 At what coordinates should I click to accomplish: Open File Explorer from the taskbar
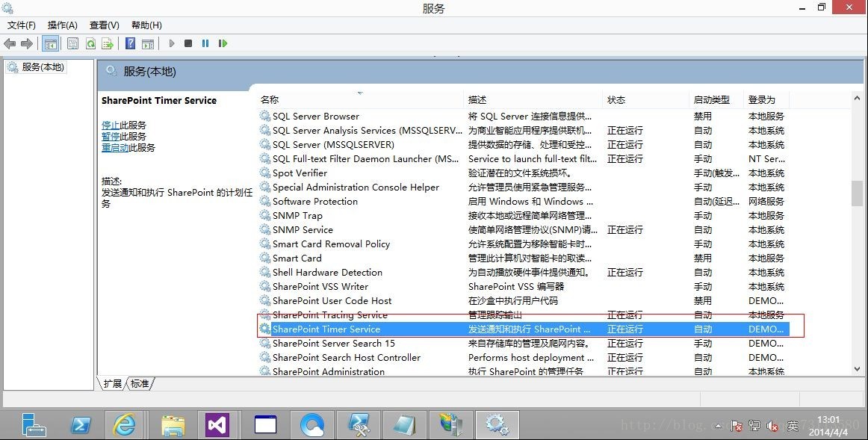tap(173, 426)
